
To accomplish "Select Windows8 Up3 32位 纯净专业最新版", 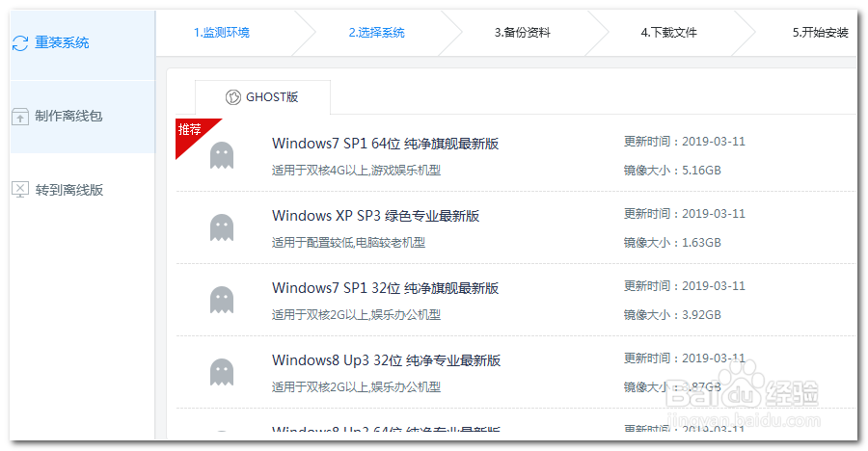I will [x=386, y=360].
